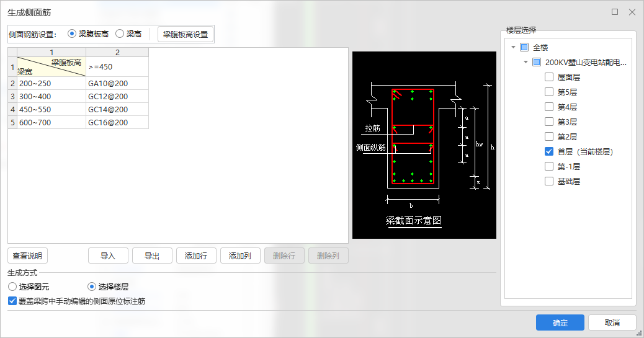
Task: Check the 第3层 floor checkbox
Action: (x=548, y=122)
